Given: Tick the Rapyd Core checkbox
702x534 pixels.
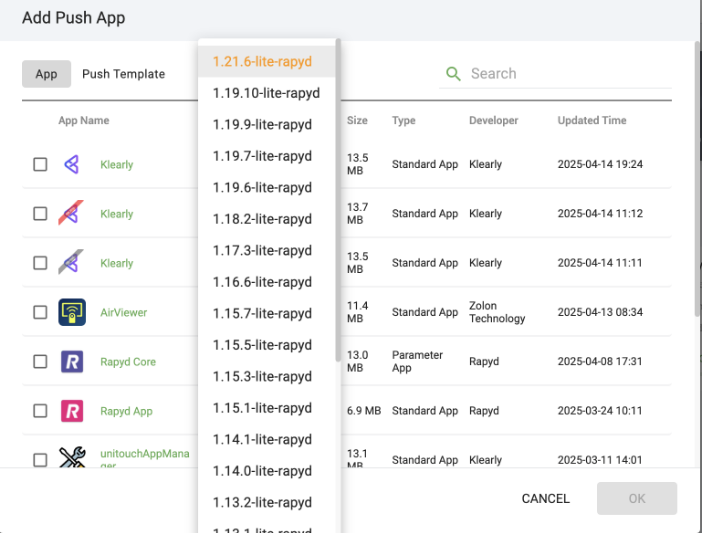Looking at the screenshot, I should [40, 361].
